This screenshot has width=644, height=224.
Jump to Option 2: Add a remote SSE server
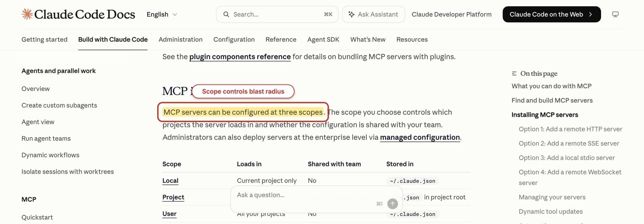tap(569, 144)
